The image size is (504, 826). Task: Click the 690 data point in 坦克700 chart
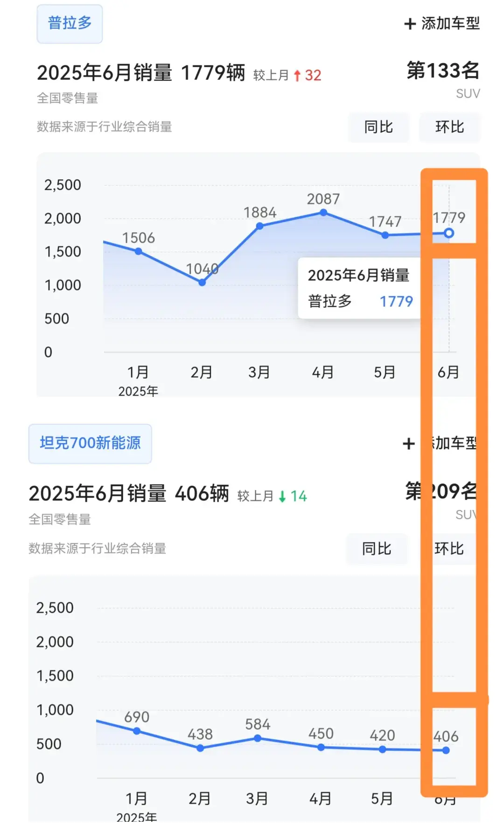click(x=137, y=731)
